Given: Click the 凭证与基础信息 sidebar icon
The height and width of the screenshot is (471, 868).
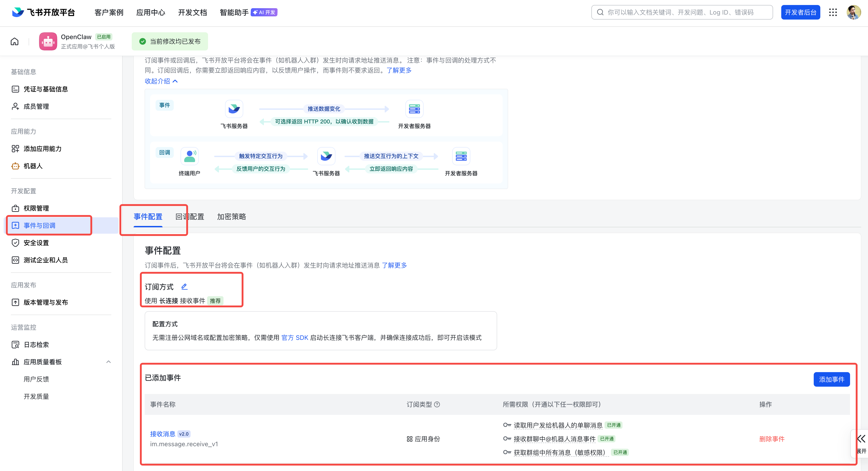Looking at the screenshot, I should (15, 89).
